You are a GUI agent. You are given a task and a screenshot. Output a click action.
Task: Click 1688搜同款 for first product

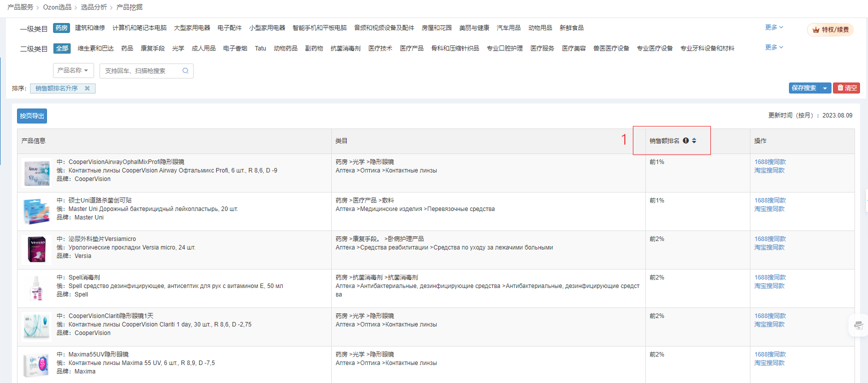(x=770, y=162)
